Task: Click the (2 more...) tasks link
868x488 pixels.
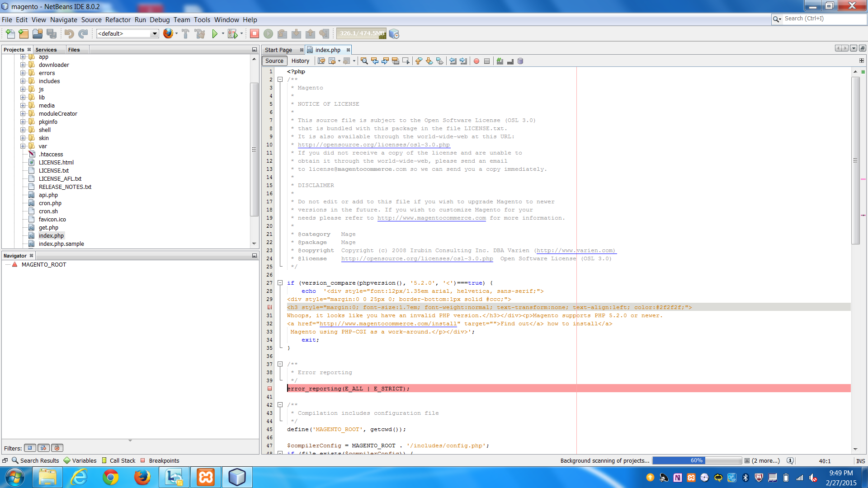Action: (x=765, y=460)
